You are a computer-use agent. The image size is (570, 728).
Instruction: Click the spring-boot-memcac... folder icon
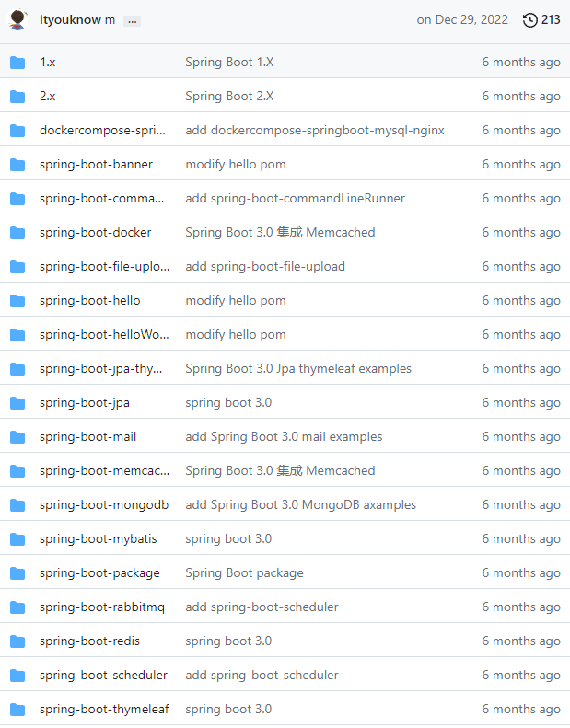pyautogui.click(x=17, y=471)
